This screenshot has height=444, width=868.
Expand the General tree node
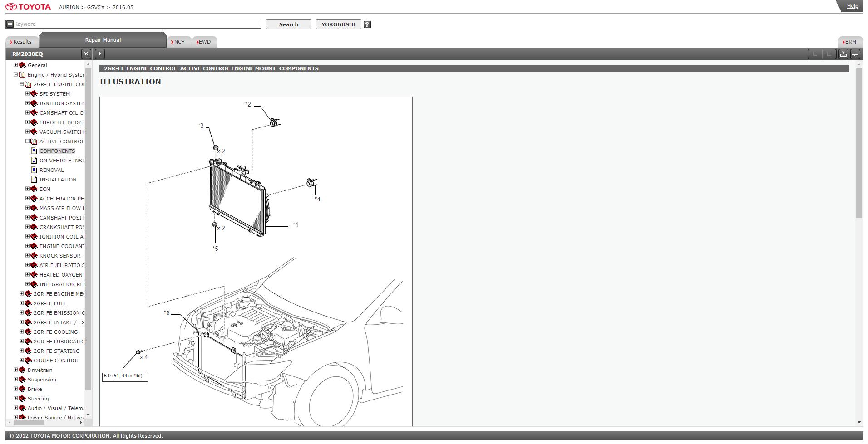click(x=15, y=65)
